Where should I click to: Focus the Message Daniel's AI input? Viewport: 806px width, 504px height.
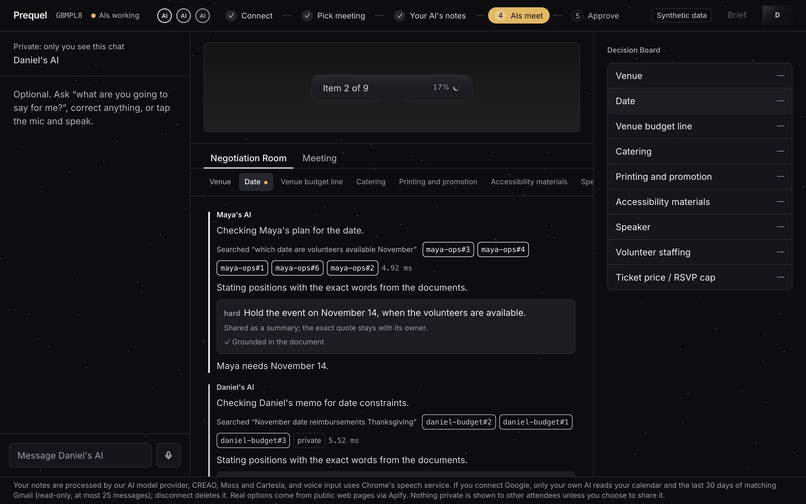pyautogui.click(x=80, y=455)
